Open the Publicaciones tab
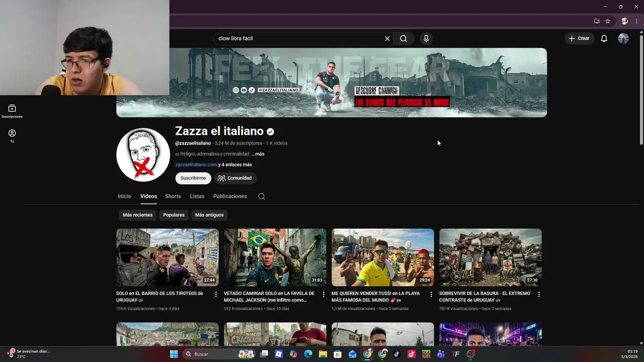 coord(230,196)
